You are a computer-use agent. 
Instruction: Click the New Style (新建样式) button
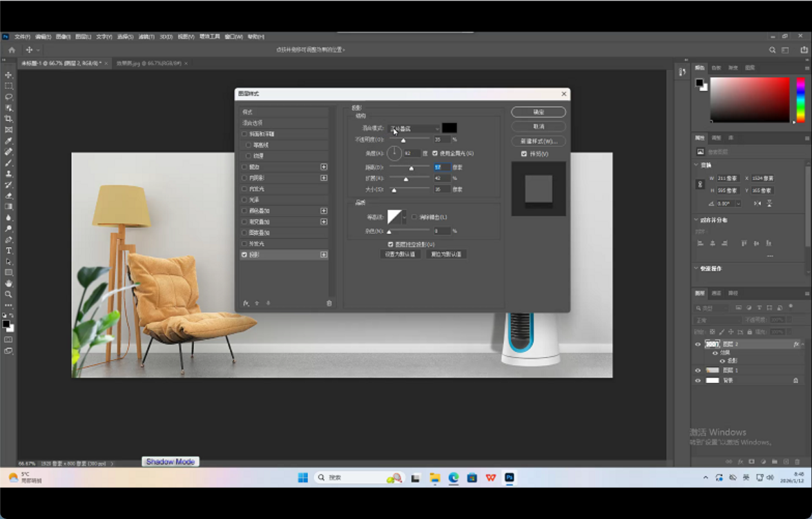[x=539, y=141]
